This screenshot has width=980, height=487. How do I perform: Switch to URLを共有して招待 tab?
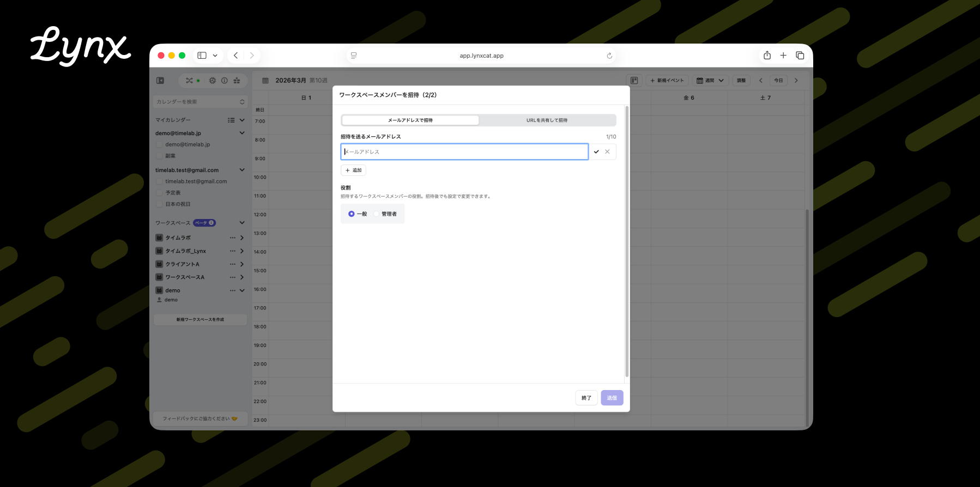tap(547, 120)
